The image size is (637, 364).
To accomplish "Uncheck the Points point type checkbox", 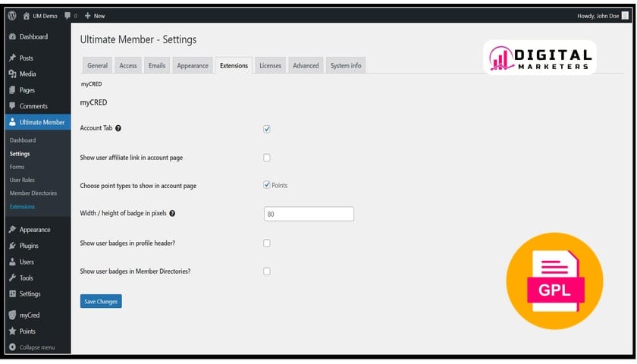I will tap(267, 185).
